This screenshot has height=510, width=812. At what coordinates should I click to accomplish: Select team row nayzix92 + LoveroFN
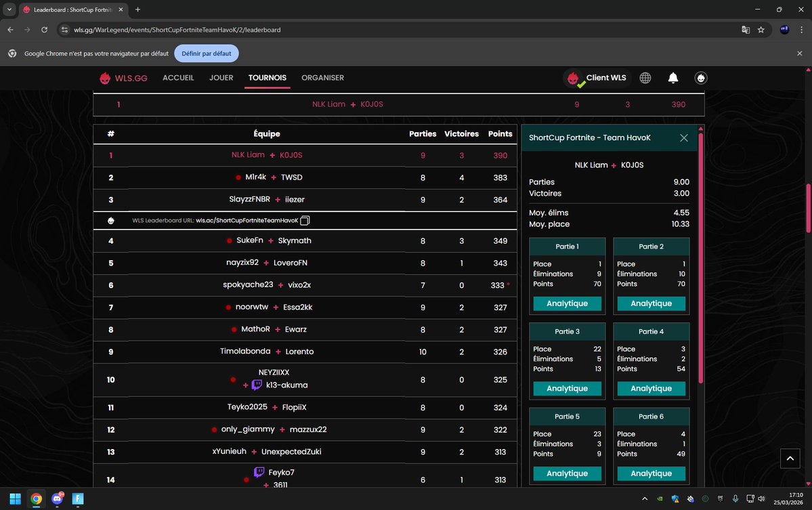tap(305, 263)
